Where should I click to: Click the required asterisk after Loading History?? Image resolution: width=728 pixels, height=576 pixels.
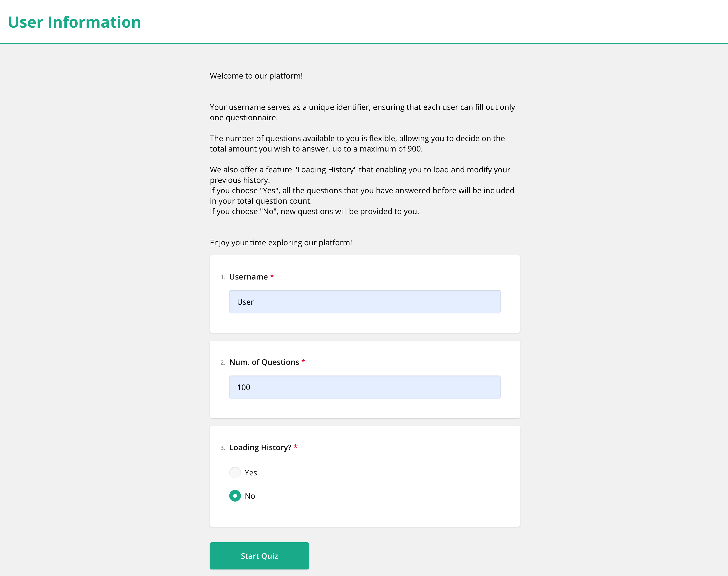click(x=296, y=447)
